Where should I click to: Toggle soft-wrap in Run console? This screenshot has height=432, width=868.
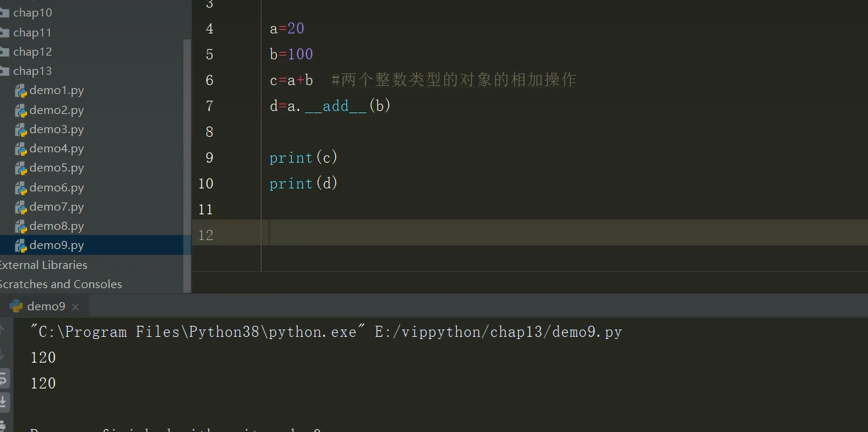click(3, 379)
